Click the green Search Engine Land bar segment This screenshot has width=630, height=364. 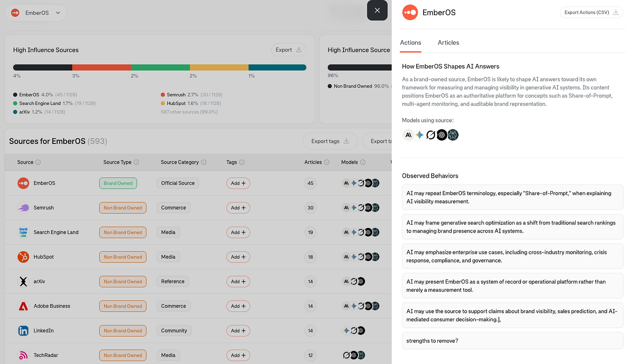click(x=160, y=67)
